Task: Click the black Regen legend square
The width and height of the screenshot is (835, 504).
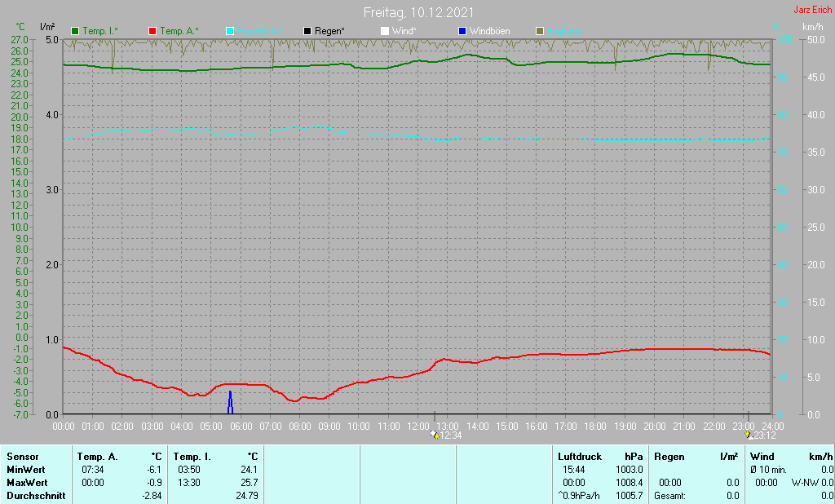Action: 307,31
